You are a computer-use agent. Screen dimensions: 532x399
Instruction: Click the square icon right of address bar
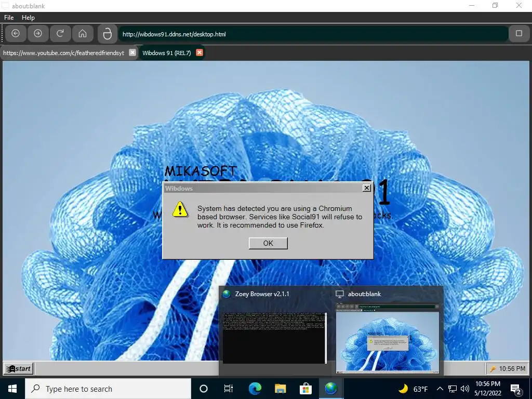(519, 33)
